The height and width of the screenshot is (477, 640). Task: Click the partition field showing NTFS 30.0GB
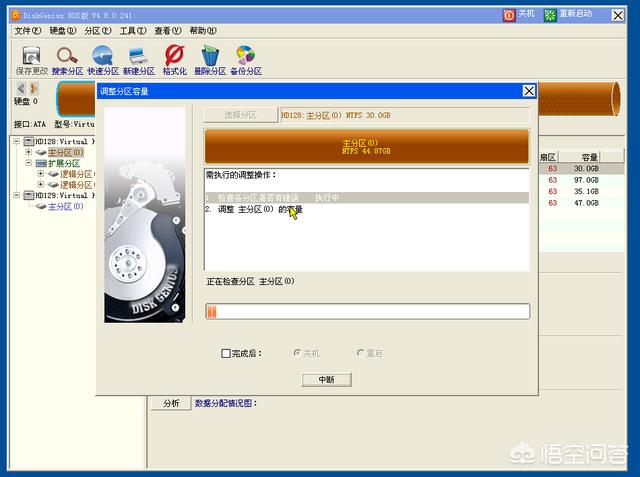click(x=405, y=115)
